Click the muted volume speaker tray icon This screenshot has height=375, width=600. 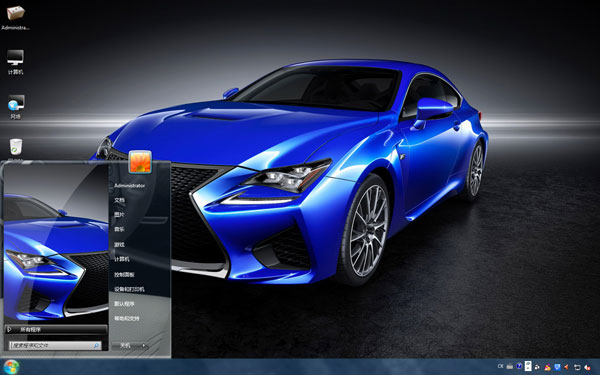(x=587, y=367)
